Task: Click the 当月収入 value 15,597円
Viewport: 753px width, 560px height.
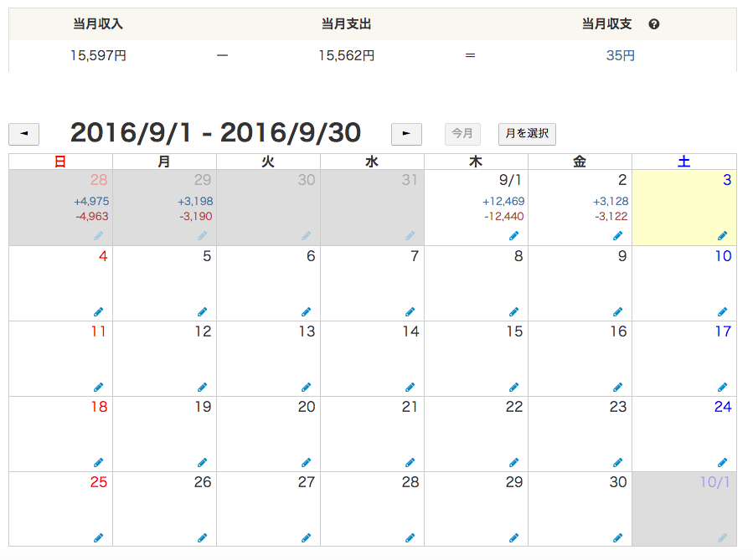Action: tap(98, 55)
